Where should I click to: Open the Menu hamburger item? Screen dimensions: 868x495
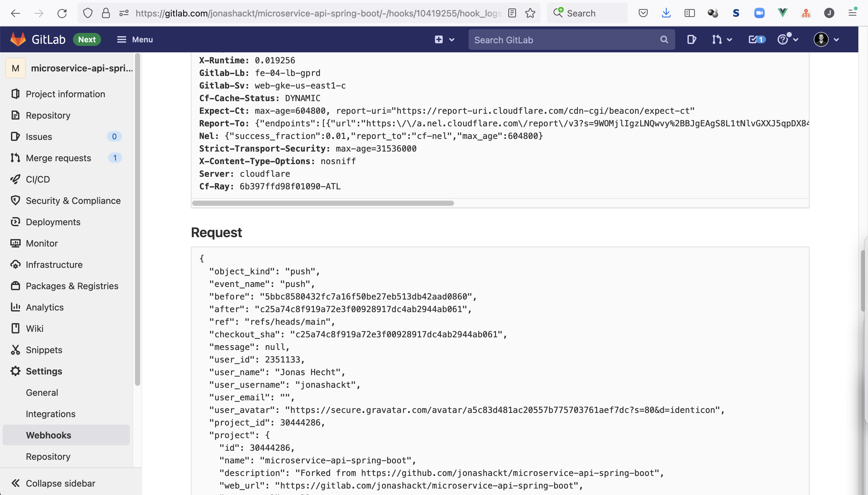(x=135, y=39)
